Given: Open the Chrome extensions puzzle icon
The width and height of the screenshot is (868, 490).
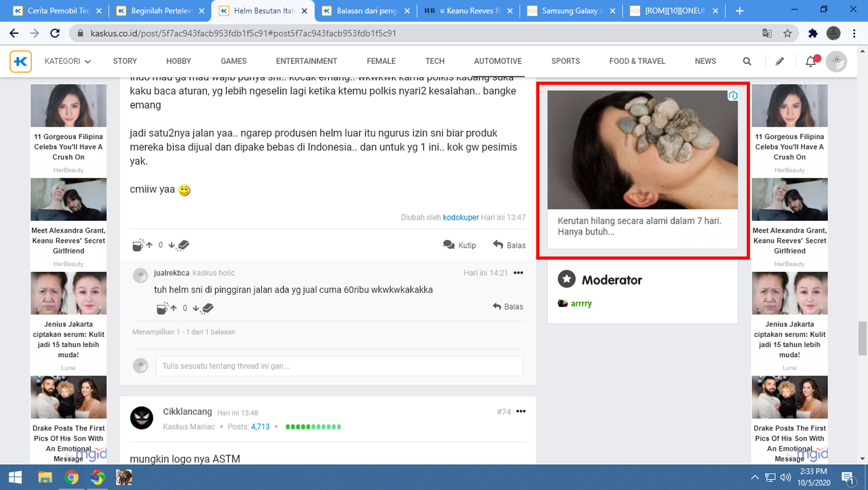Looking at the screenshot, I should click(x=813, y=33).
